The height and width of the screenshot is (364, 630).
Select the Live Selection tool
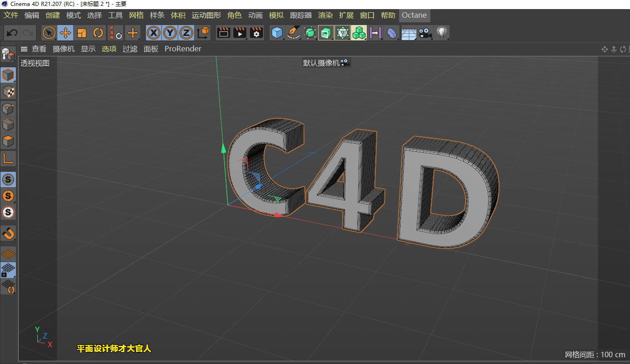(x=49, y=33)
